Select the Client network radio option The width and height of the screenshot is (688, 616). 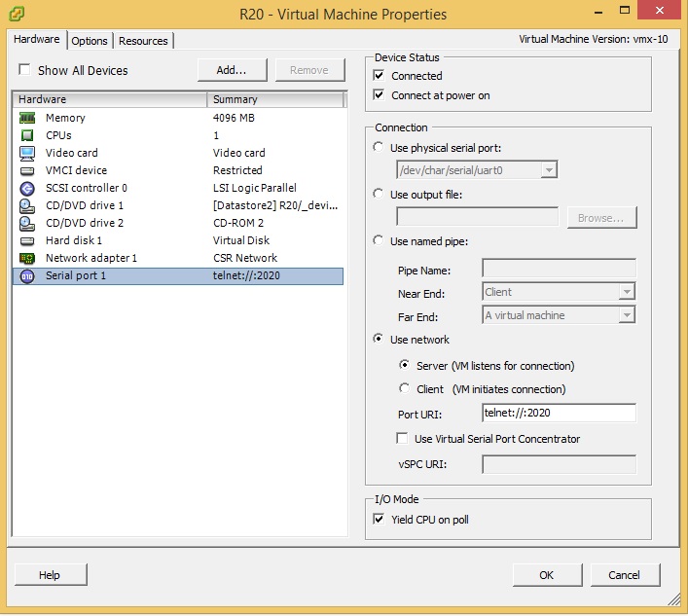[x=405, y=388]
